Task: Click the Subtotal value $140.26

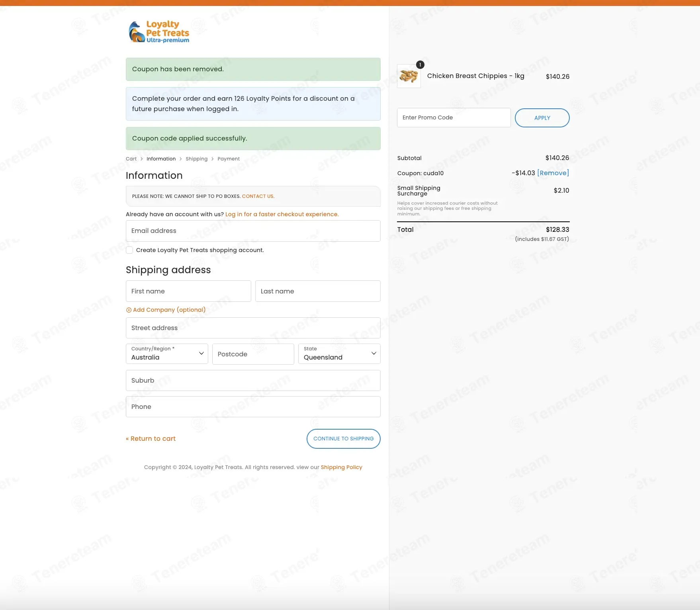Action: 557,158
